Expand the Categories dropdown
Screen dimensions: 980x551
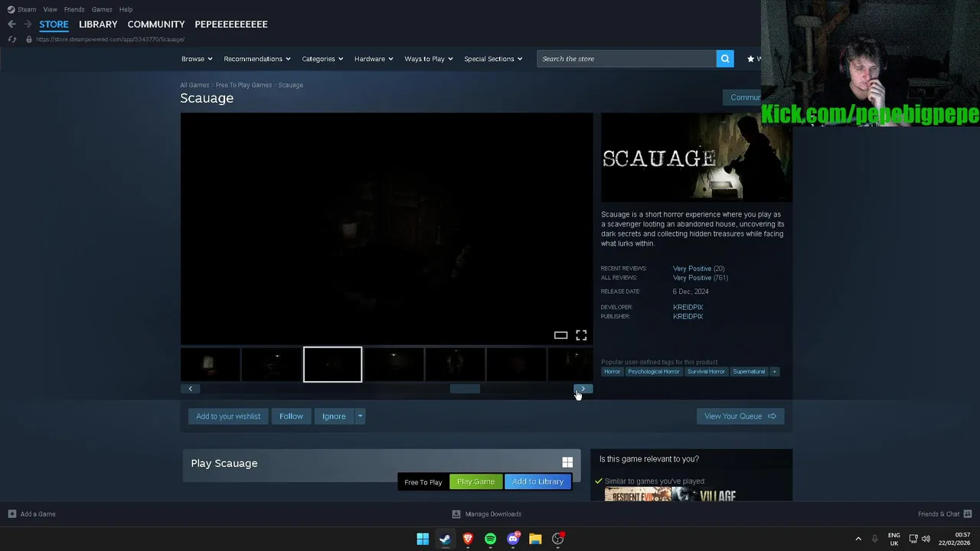[x=322, y=59]
